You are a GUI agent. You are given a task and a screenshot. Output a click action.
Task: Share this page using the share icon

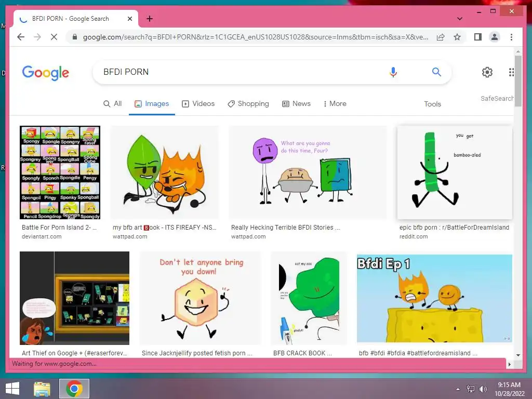point(441,37)
